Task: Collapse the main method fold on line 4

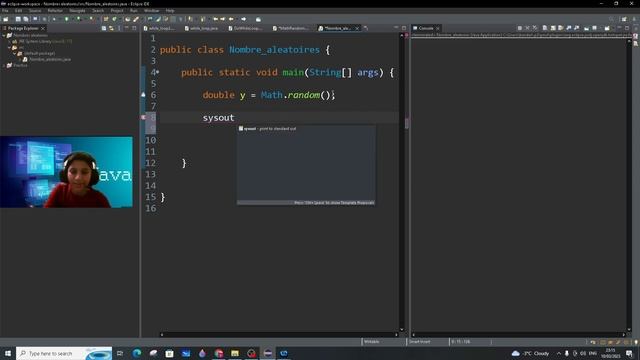Action: coord(158,72)
